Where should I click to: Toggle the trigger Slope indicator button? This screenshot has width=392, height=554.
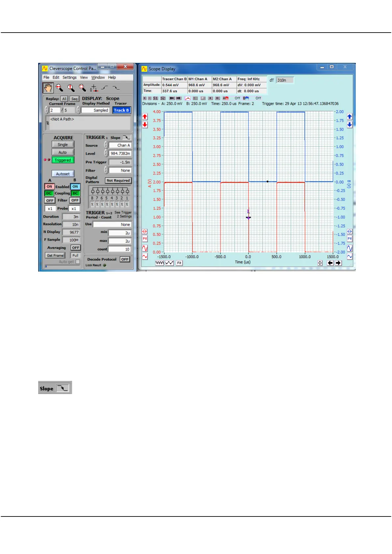click(x=127, y=137)
